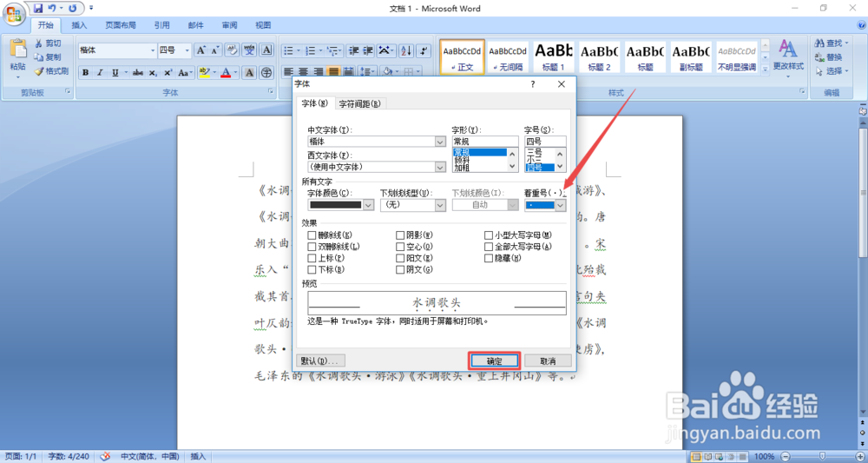The width and height of the screenshot is (868, 463).
Task: Click the 取消 Cancel button
Action: (548, 361)
